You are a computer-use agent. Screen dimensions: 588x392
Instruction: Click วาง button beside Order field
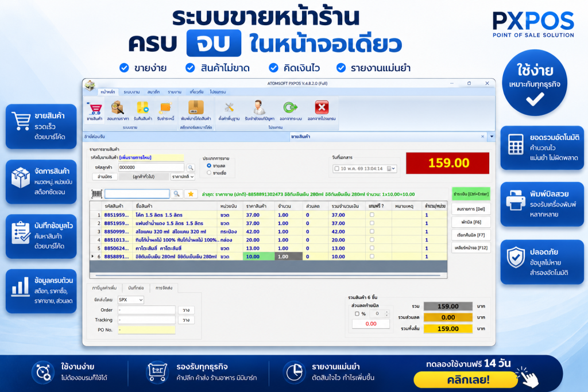coord(186,310)
